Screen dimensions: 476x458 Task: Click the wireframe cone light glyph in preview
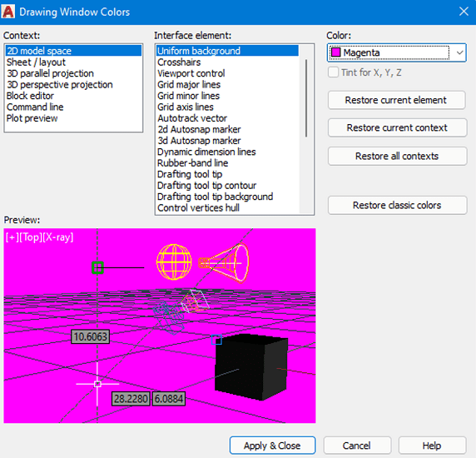(x=224, y=263)
